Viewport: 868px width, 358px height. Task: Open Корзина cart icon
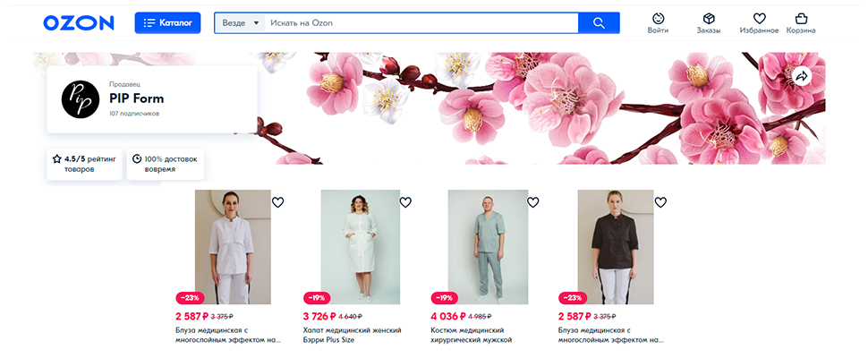(x=801, y=23)
